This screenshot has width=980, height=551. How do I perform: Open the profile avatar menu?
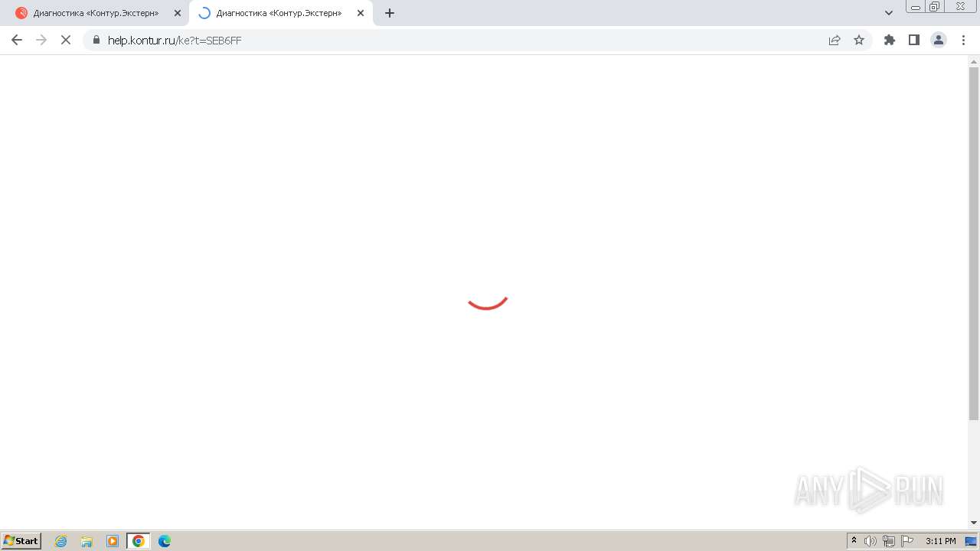point(939,40)
